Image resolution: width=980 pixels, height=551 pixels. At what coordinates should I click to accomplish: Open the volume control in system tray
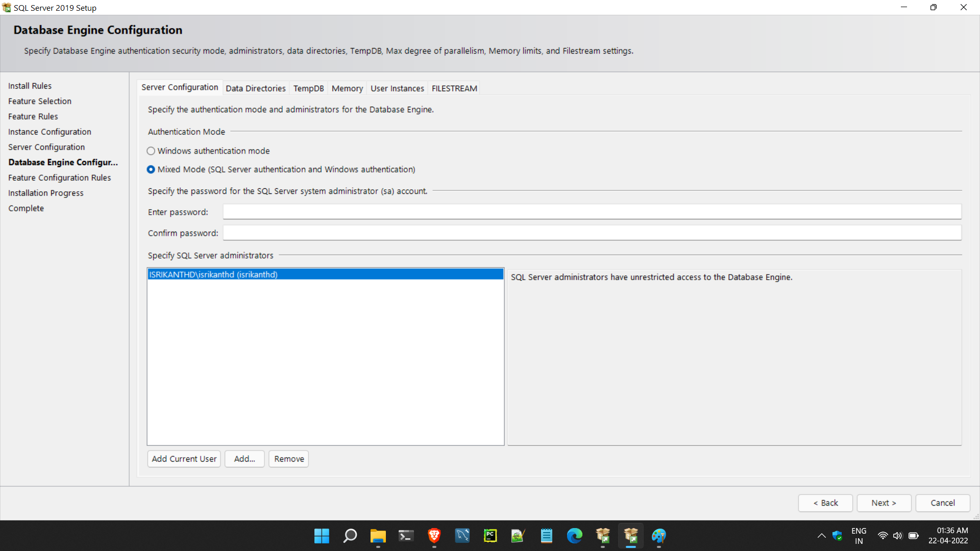(897, 536)
